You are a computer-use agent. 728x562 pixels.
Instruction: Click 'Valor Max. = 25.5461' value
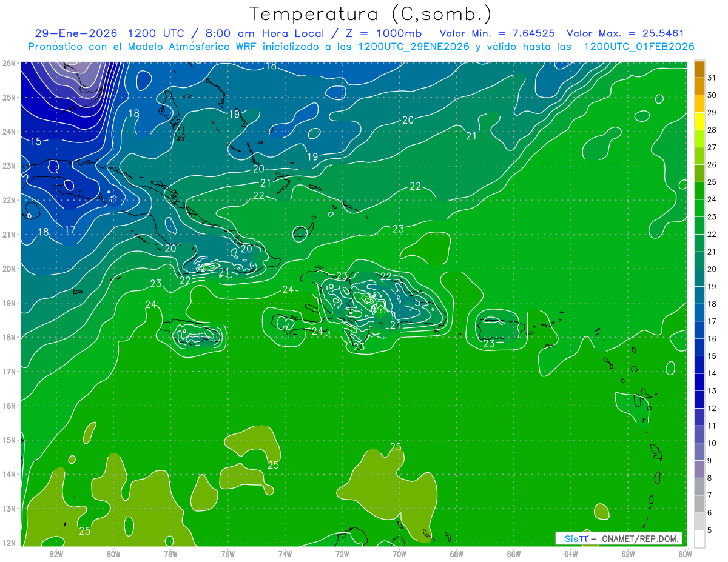pyautogui.click(x=625, y=33)
